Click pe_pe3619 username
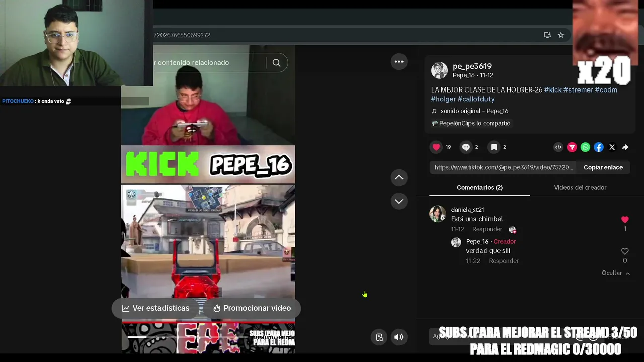The image size is (644, 362). (472, 66)
